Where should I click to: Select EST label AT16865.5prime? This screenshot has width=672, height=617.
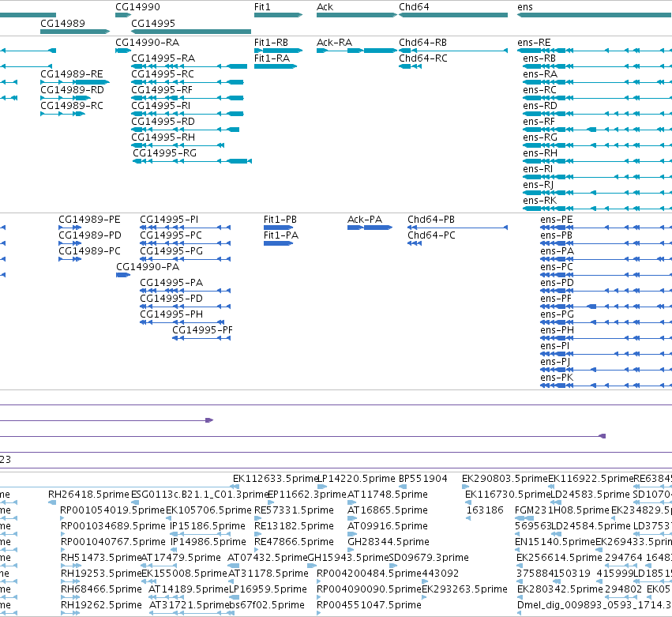[388, 510]
